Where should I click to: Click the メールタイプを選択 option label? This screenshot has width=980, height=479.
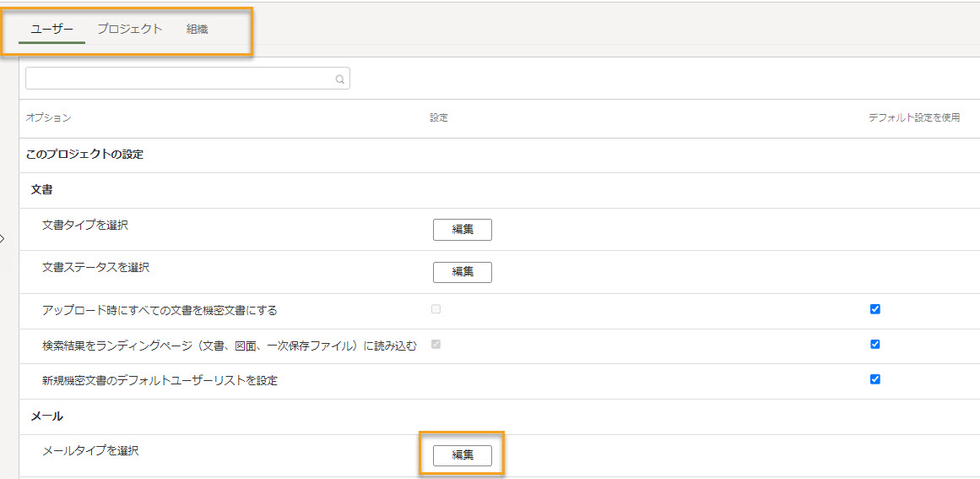click(x=90, y=450)
